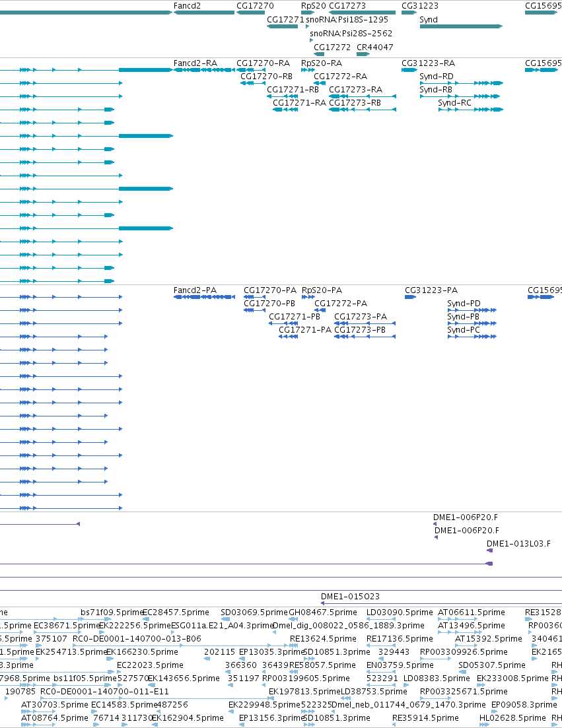Viewport: 562px width, 728px height.
Task: Select EST RE13624.5prime label
Action: click(324, 639)
